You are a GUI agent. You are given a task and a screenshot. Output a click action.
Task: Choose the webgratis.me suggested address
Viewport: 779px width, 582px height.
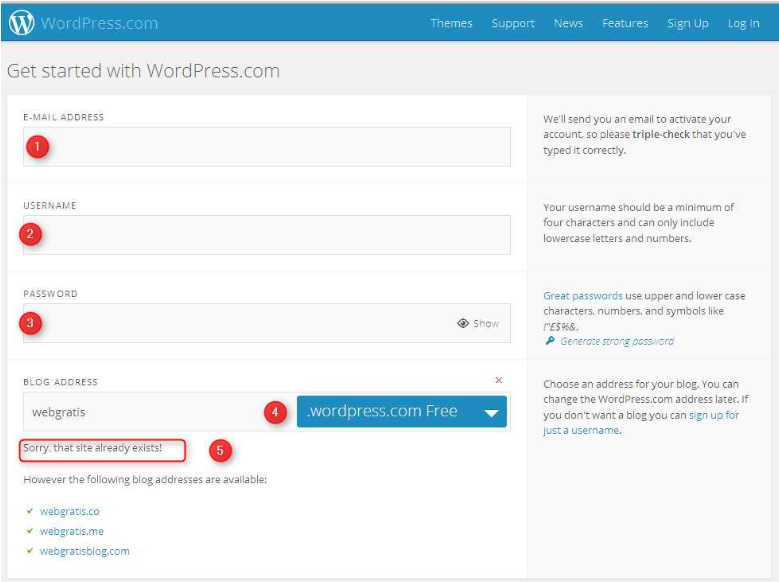tap(72, 531)
